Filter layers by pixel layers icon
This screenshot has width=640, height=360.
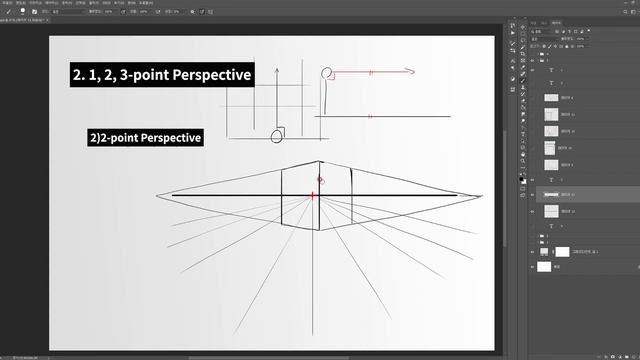coord(557,31)
